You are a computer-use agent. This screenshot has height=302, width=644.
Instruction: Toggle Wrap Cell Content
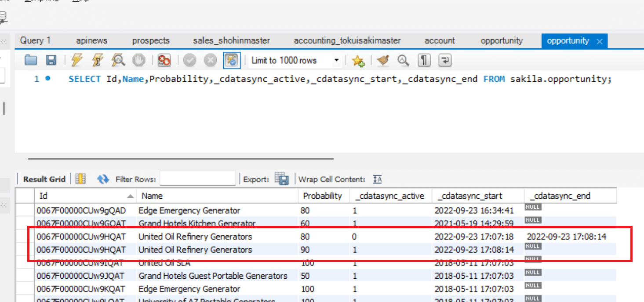[377, 179]
